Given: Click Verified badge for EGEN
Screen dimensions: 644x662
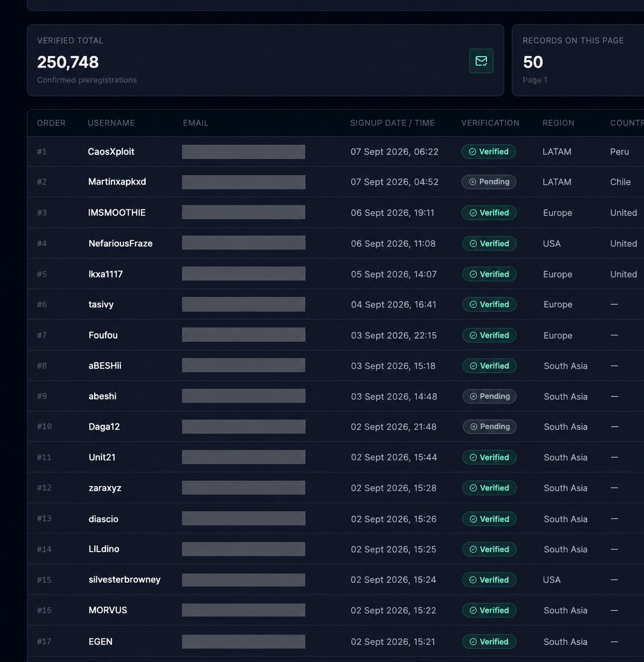Looking at the screenshot, I should (489, 642).
